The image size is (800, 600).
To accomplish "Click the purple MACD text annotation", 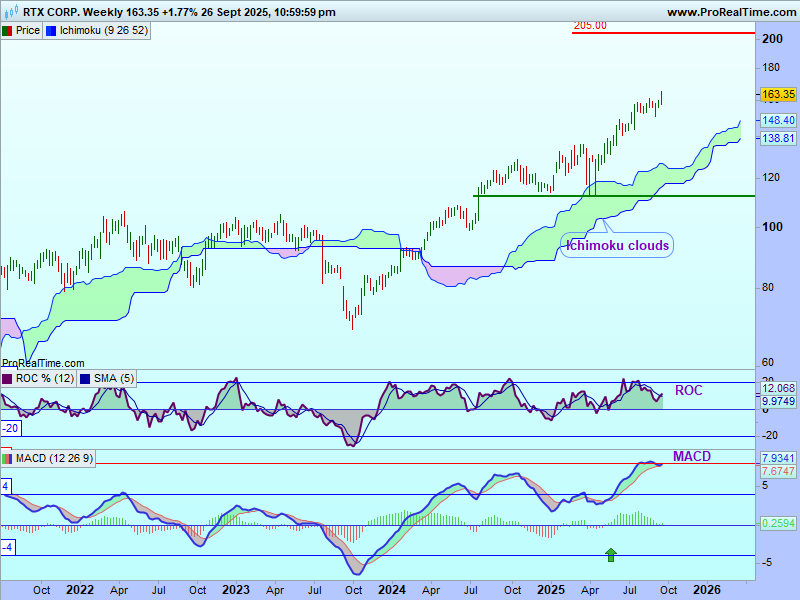I will click(691, 457).
